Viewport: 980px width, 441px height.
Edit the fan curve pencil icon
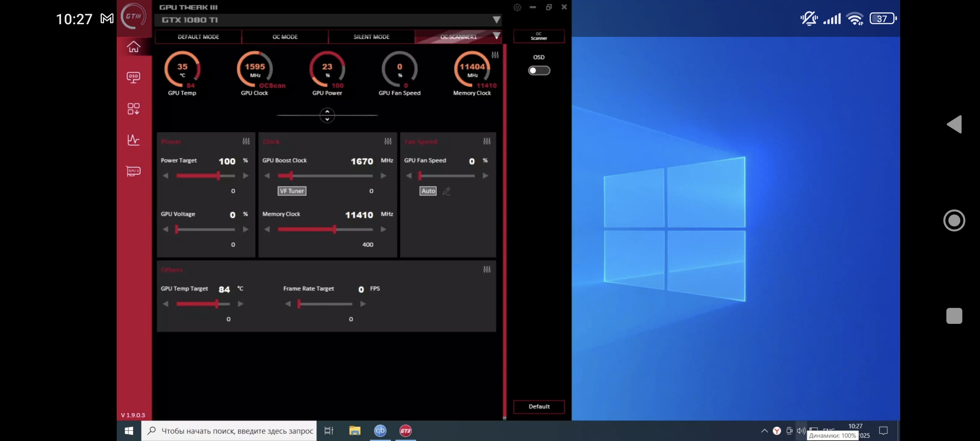(447, 191)
